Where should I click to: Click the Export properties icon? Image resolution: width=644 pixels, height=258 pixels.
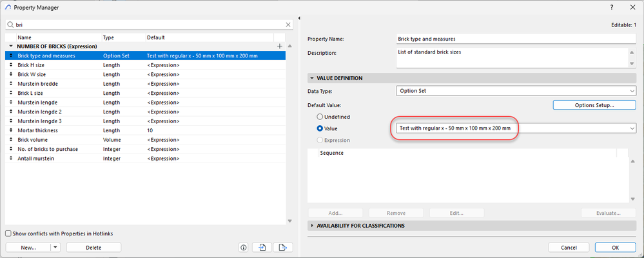(x=282, y=247)
